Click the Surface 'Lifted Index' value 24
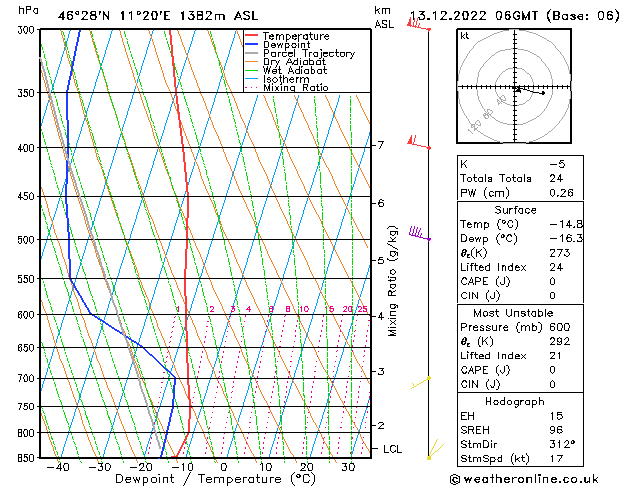 coord(556,267)
